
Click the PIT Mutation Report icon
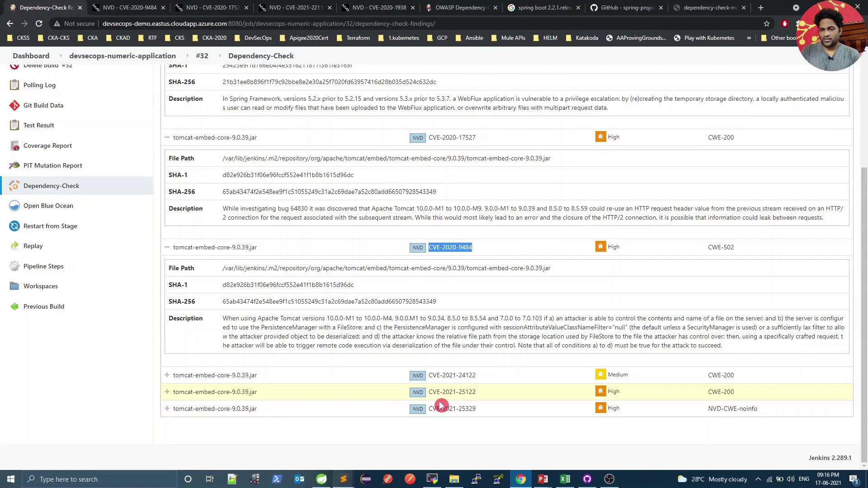pyautogui.click(x=14, y=165)
